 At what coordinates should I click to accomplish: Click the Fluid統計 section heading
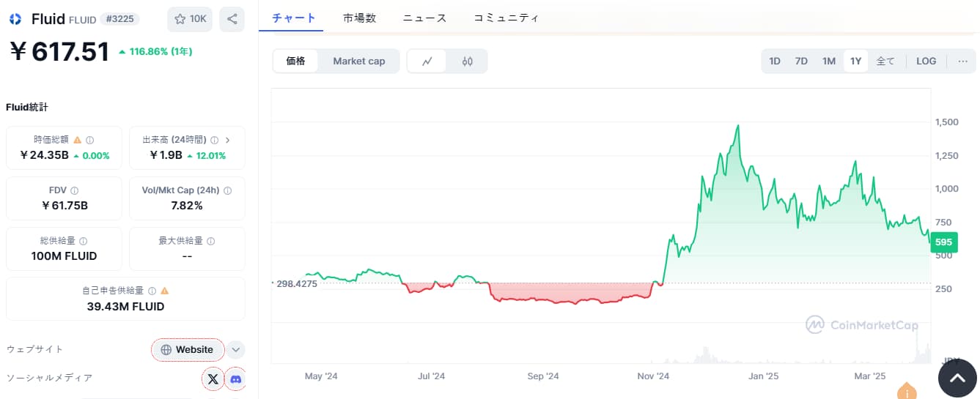point(27,108)
